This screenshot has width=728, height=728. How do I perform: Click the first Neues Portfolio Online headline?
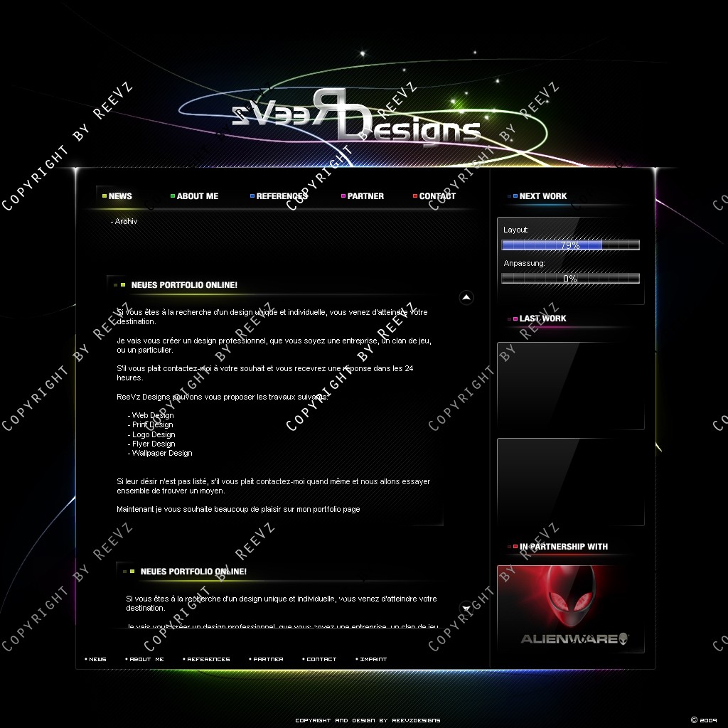pyautogui.click(x=184, y=285)
